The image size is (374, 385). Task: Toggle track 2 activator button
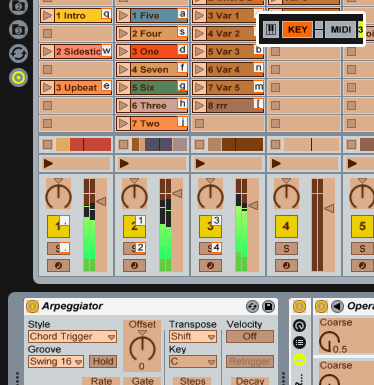coord(134,226)
